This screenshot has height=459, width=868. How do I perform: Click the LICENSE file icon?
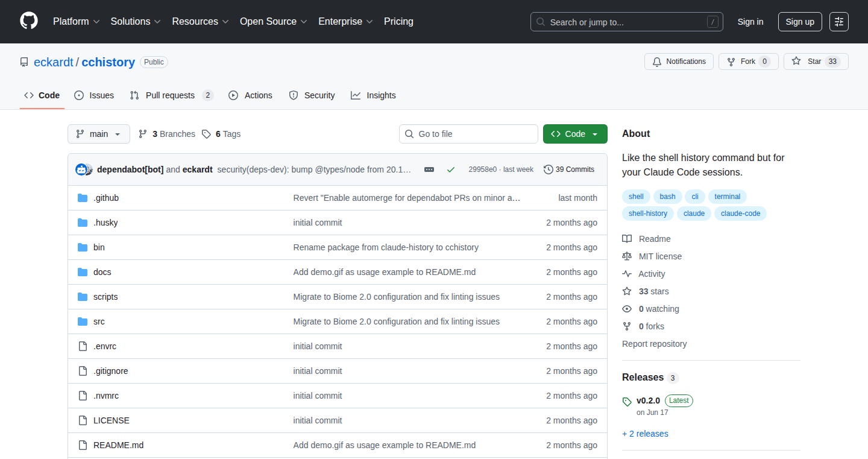coord(83,420)
